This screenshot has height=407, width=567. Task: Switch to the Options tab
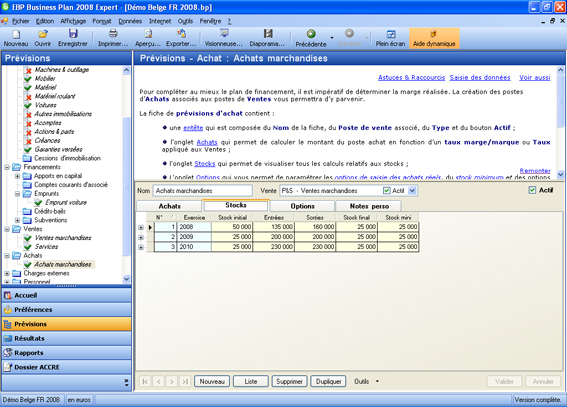302,206
